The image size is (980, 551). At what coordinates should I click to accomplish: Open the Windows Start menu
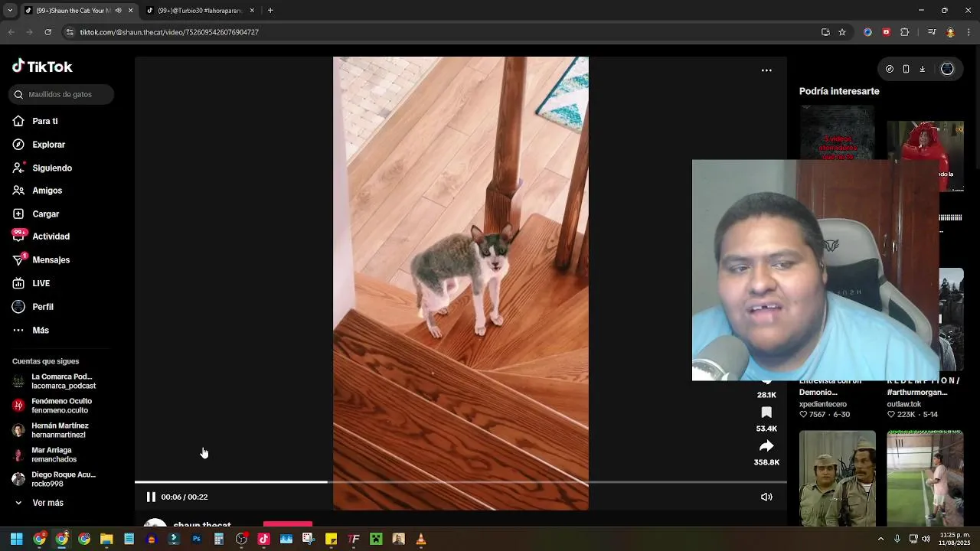click(x=16, y=539)
